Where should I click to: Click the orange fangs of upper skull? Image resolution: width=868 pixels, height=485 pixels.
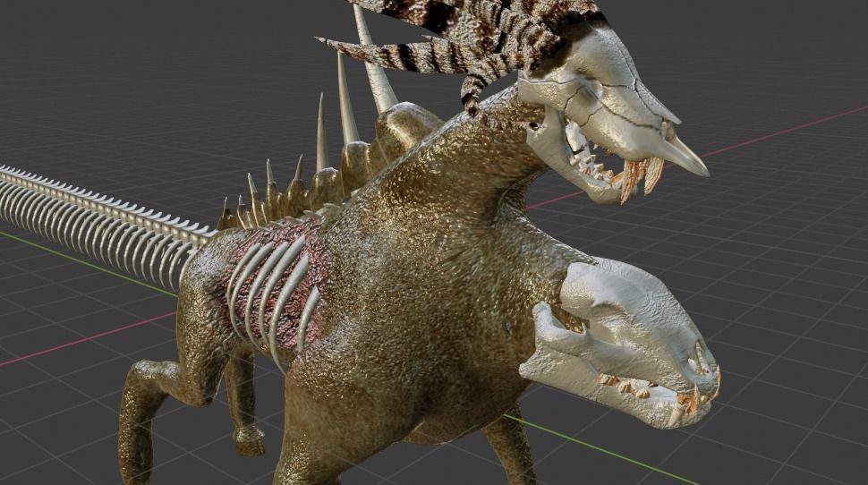642,178
